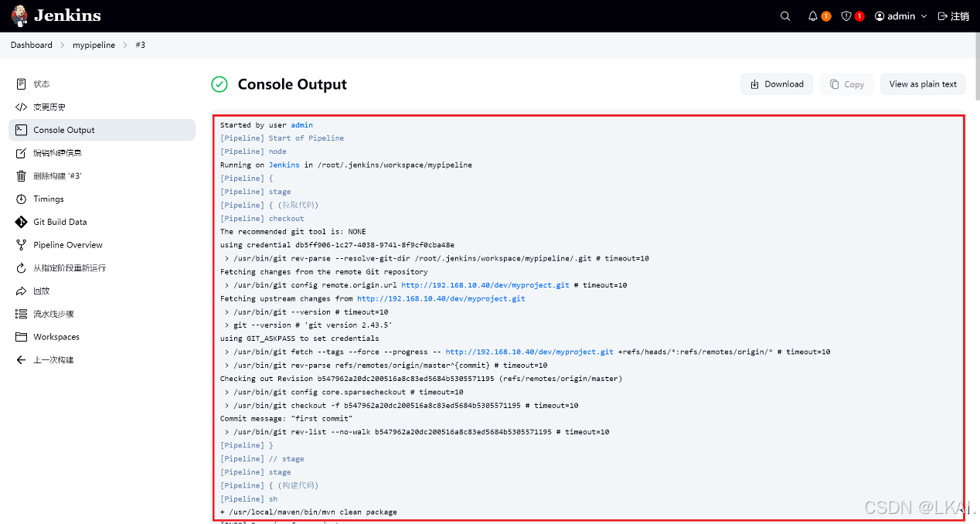Open the remote.origin.url repository link
This screenshot has width=980, height=524.
(x=485, y=284)
